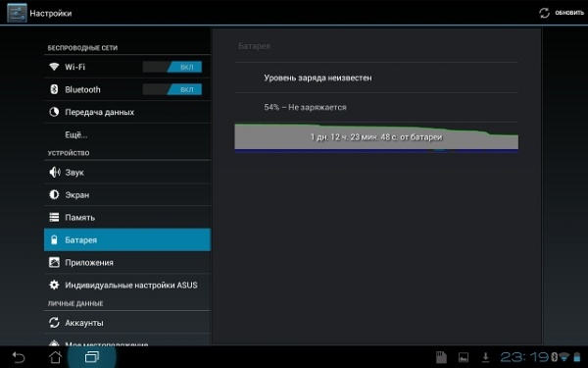The height and width of the screenshot is (368, 588).
Task: Tap the Recent apps button
Action: (92, 357)
